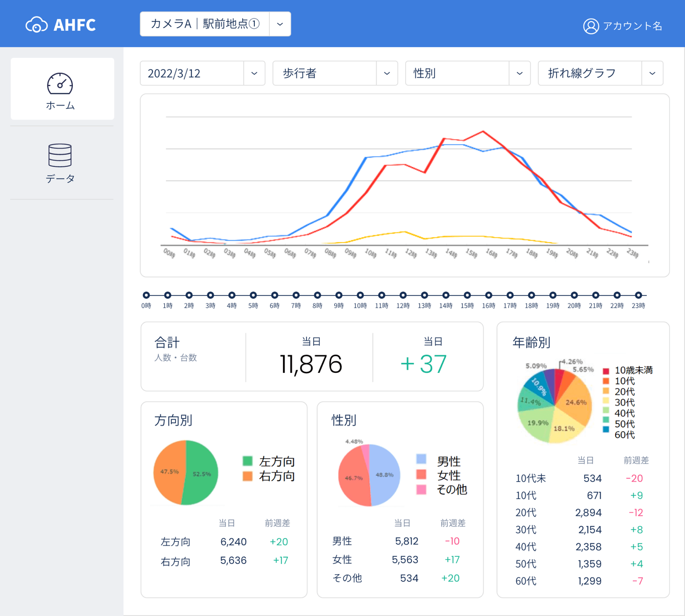The width and height of the screenshot is (685, 616).
Task: Open the Data database icon
Action: [60, 155]
